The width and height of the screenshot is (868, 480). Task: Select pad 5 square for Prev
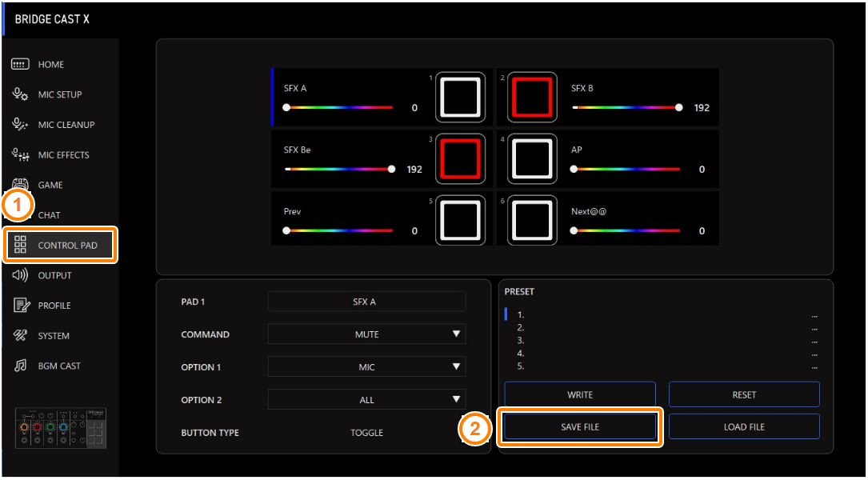tap(461, 220)
